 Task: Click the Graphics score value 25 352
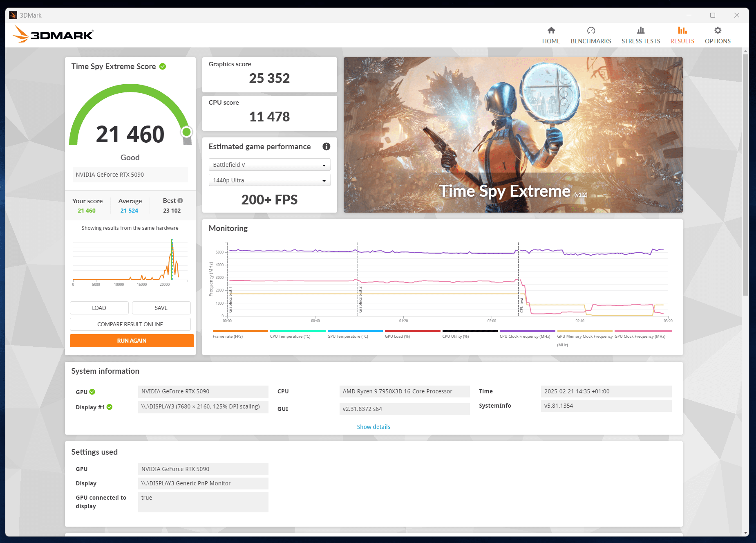(269, 78)
